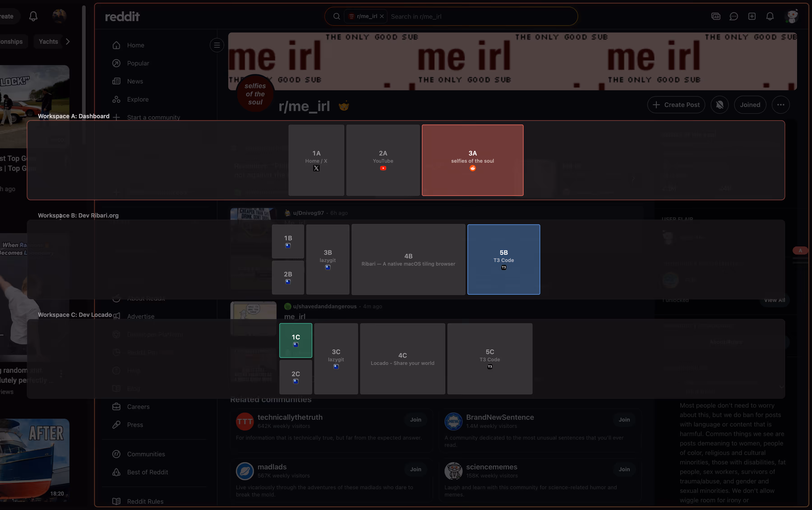
Task: Collapse the sidebar with hamburger button
Action: 217,45
